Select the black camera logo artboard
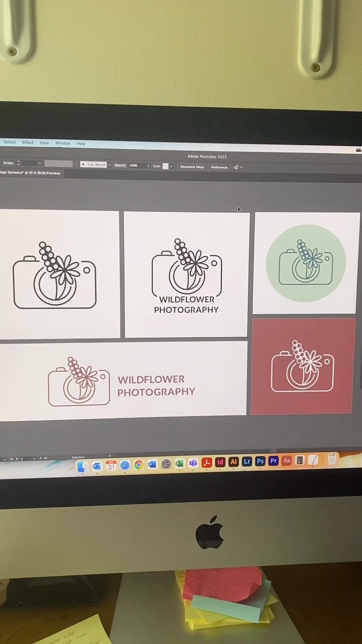 tap(59, 274)
